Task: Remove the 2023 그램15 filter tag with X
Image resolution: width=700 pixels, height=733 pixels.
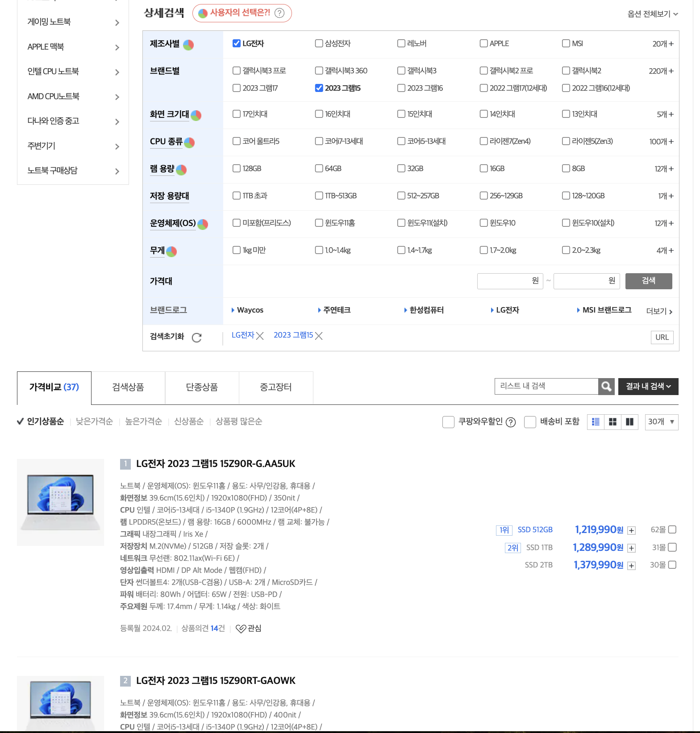Action: [x=319, y=336]
